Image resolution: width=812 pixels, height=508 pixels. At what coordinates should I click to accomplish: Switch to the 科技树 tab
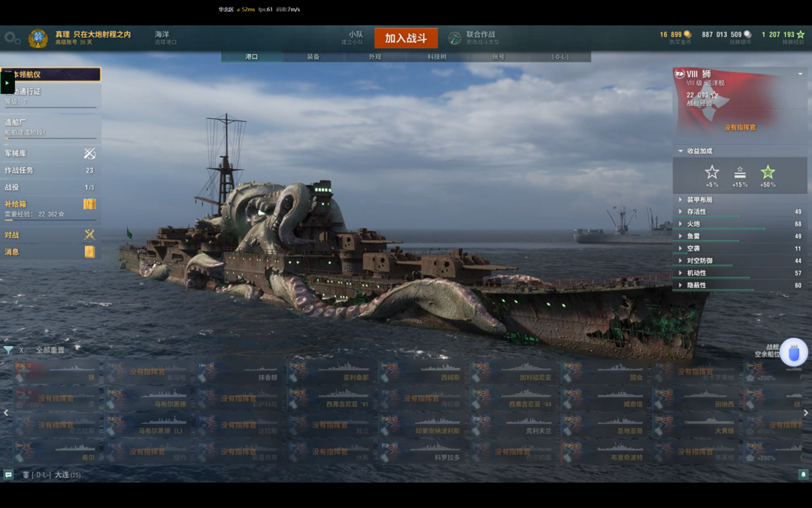(x=437, y=56)
